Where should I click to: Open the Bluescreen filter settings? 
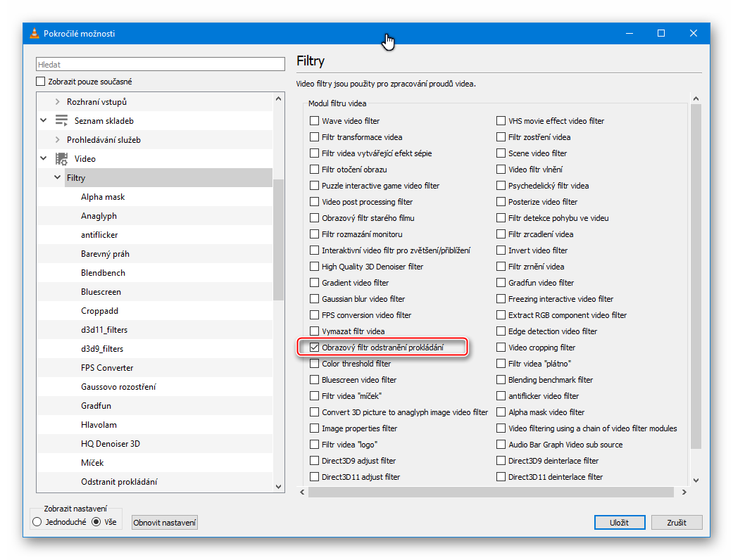[x=101, y=292]
